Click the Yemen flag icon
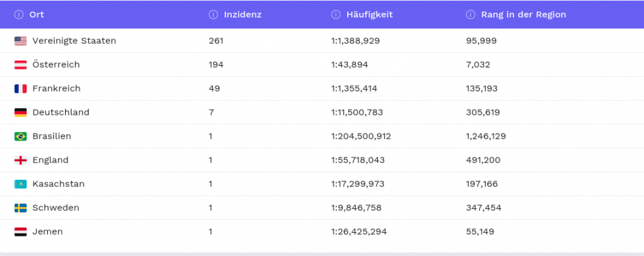Image resolution: width=644 pixels, height=256 pixels. (21, 231)
